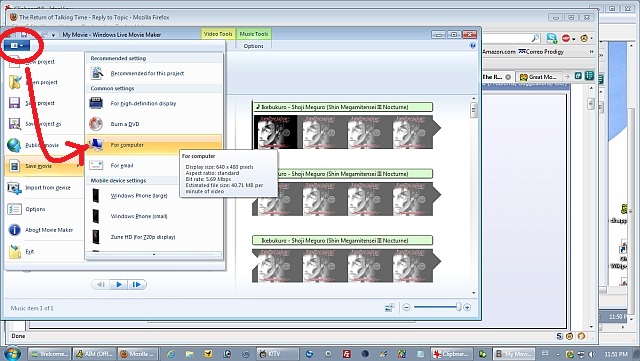
Task: Click the thumbnail size icon in status bar
Action: pyautogui.click(x=390, y=307)
